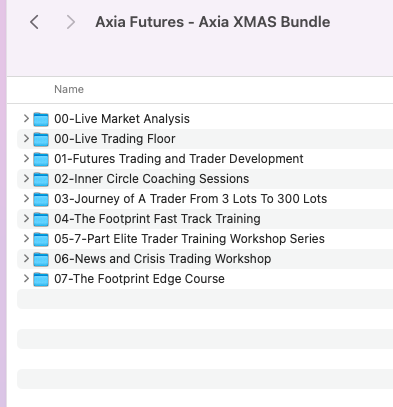Click folder icon of 00-Live Trading Floor
The height and width of the screenshot is (407, 393).
pos(41,139)
